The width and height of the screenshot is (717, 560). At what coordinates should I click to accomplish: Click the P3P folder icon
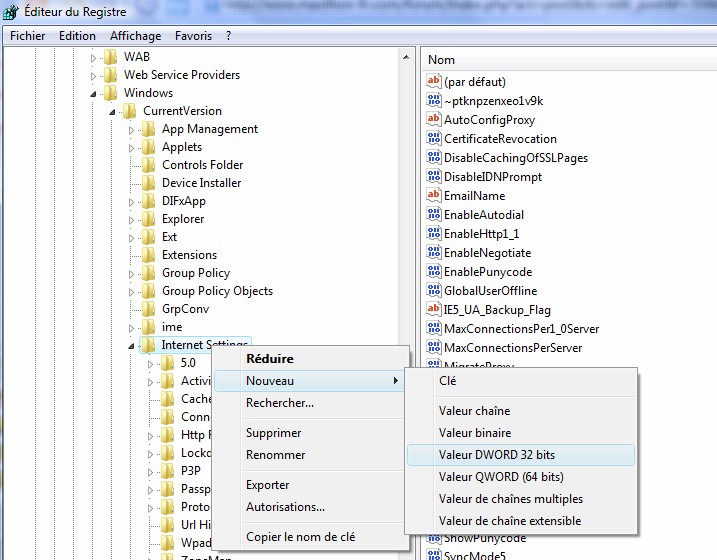167,471
